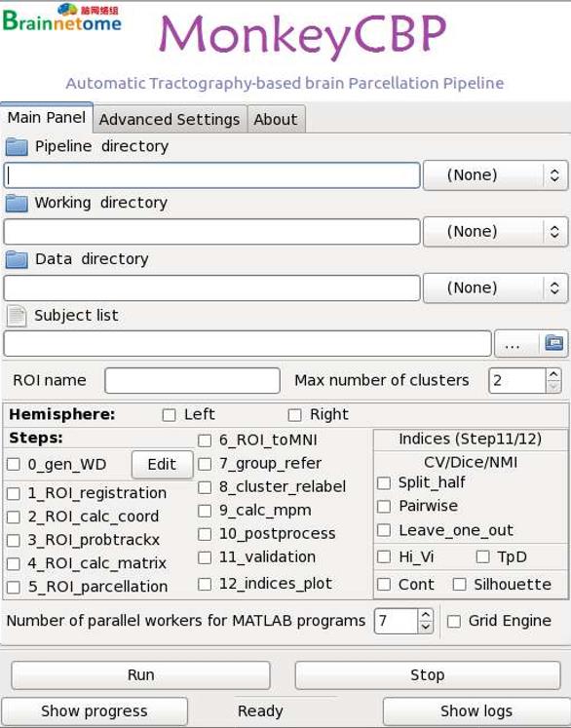Enable step 7_group_refer

pos(205,463)
